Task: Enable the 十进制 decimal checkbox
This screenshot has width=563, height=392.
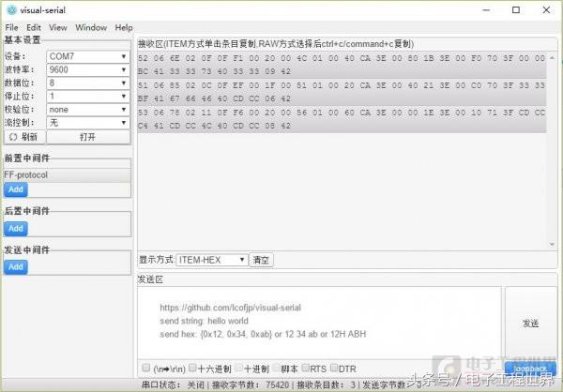Action: pos(239,368)
